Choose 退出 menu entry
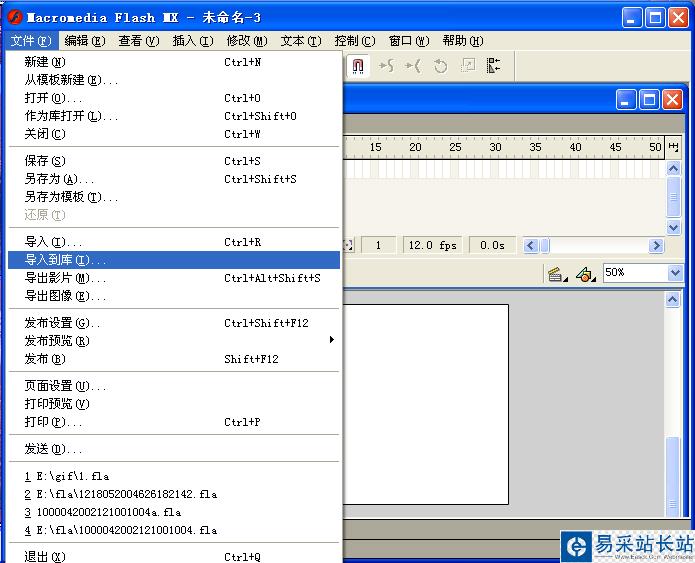 click(x=174, y=556)
